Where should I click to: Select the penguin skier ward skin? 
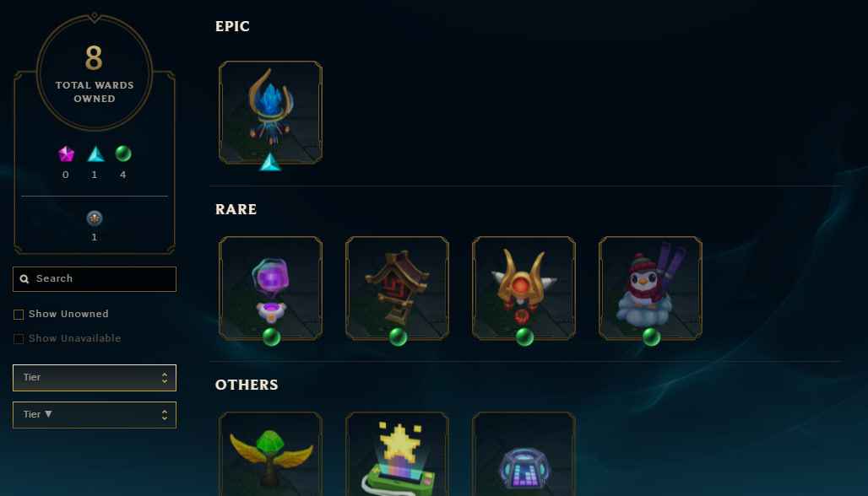[650, 288]
